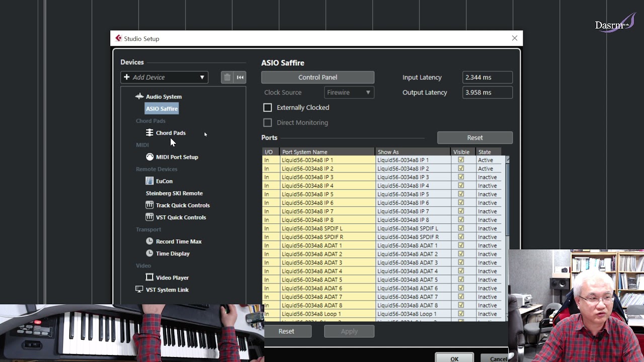This screenshot has width=644, height=362.
Task: Click the Show As column header
Action: (413, 152)
